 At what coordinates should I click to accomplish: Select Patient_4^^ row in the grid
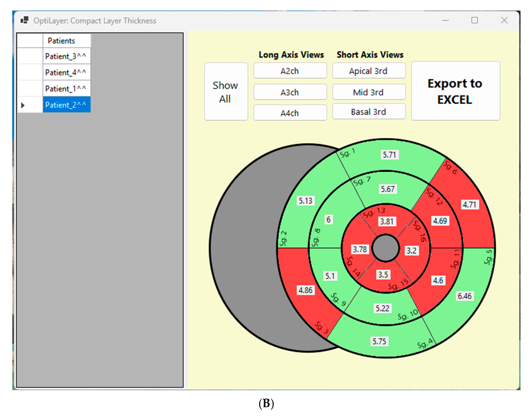click(x=66, y=72)
